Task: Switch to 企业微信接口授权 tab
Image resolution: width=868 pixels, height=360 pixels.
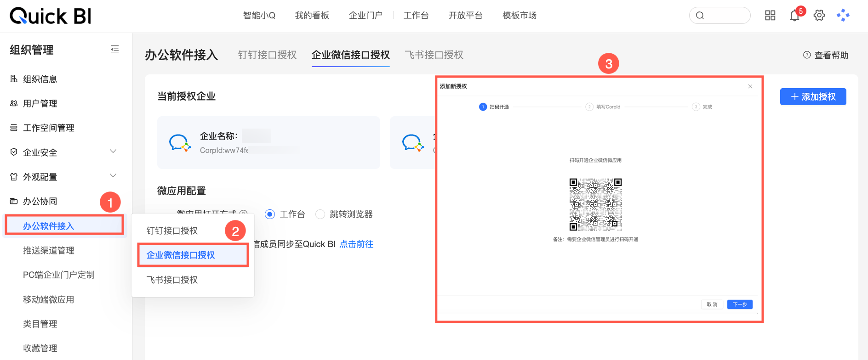Action: coord(351,55)
